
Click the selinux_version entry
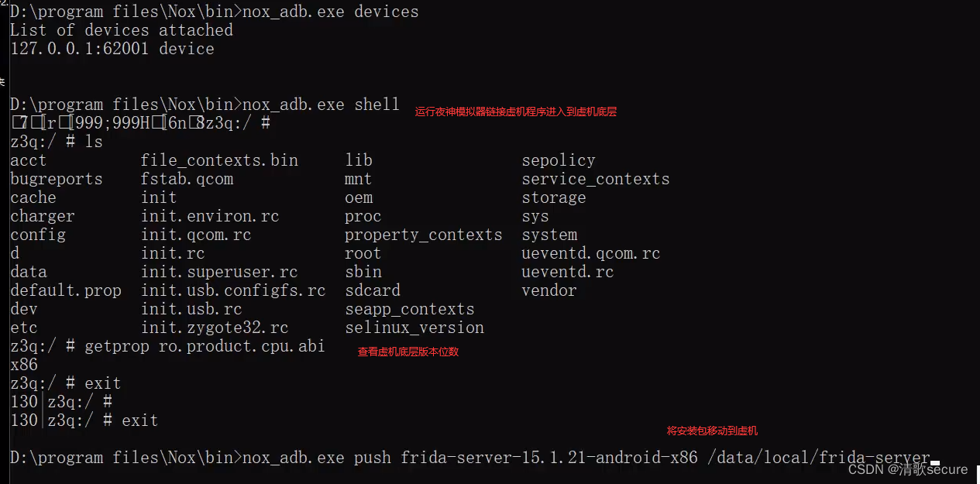[414, 328]
